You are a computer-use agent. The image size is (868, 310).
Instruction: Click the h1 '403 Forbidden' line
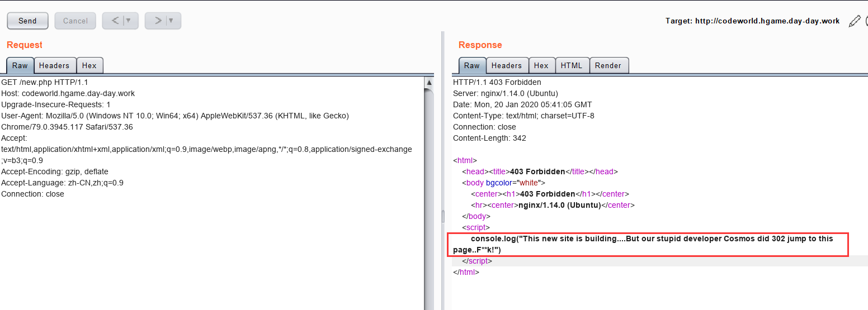[x=550, y=194]
